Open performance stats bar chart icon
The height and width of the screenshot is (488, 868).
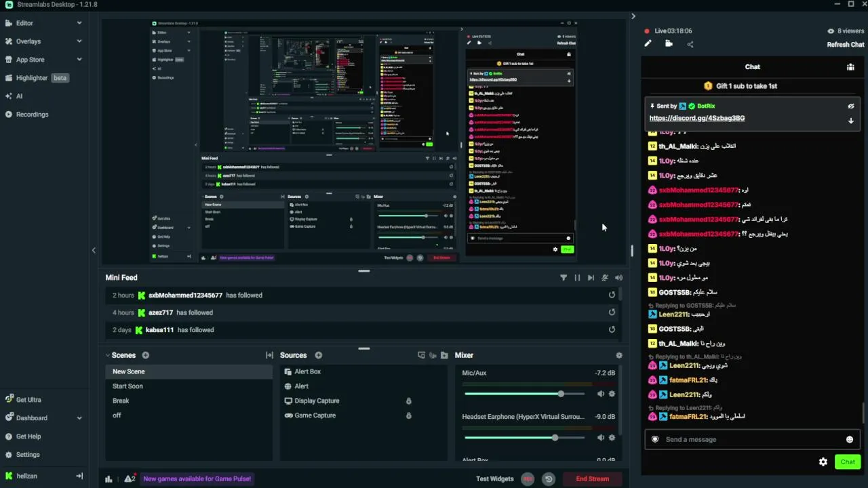(108, 479)
